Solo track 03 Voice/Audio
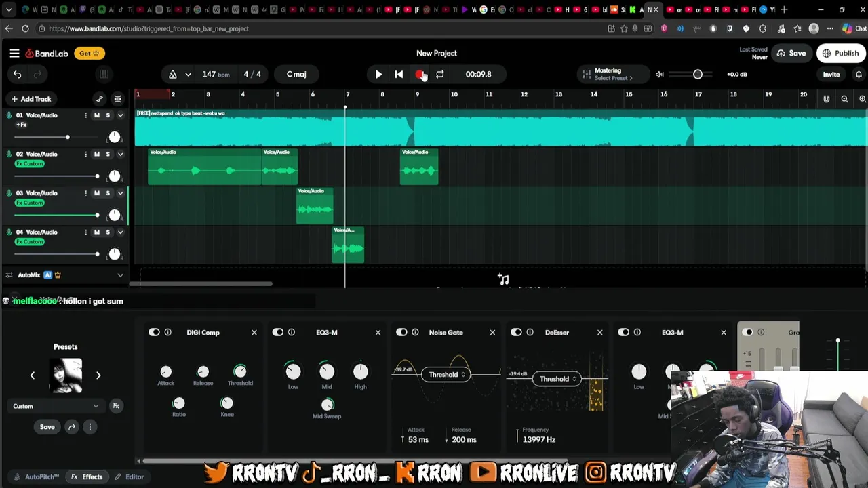This screenshot has height=488, width=868. [x=107, y=193]
